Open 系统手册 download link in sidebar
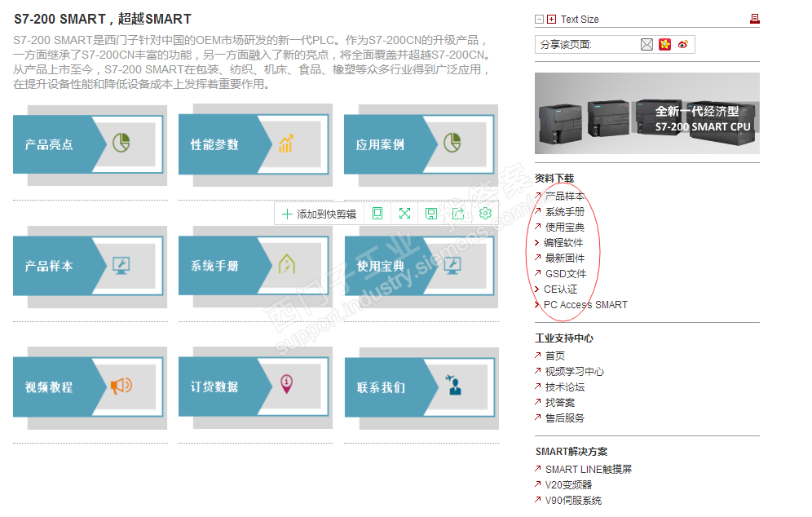The image size is (812, 517). [564, 212]
